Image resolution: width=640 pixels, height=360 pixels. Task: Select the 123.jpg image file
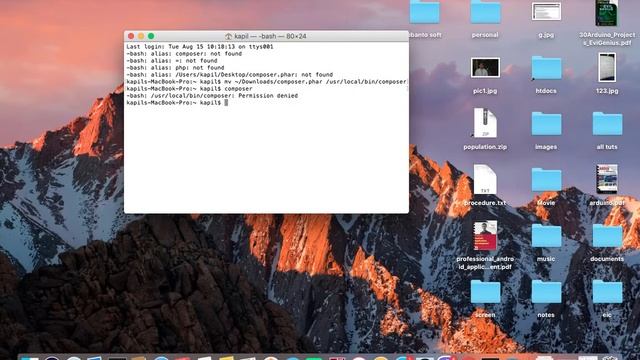click(607, 67)
